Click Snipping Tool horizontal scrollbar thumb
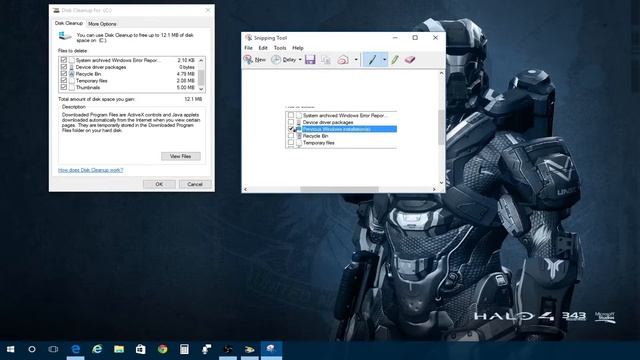 (x=339, y=189)
